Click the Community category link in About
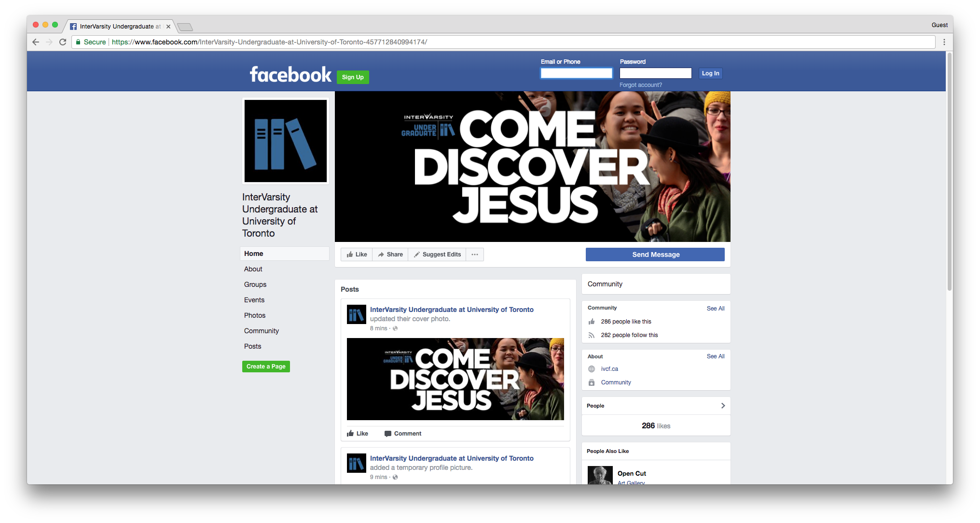980x523 pixels. [x=616, y=382]
